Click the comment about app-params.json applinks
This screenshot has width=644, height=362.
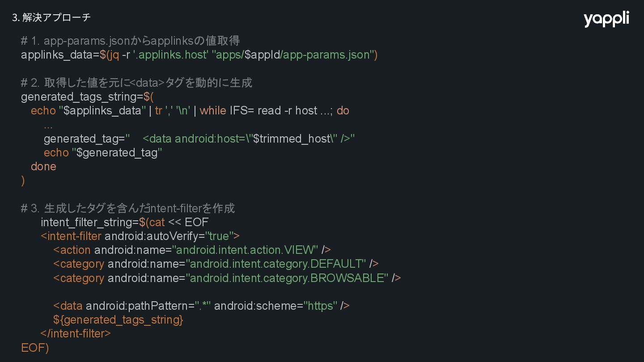131,41
